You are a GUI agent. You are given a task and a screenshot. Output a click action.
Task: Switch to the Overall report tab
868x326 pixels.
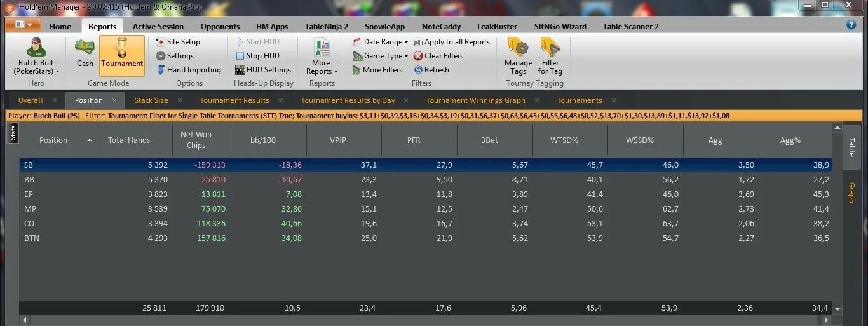click(31, 100)
